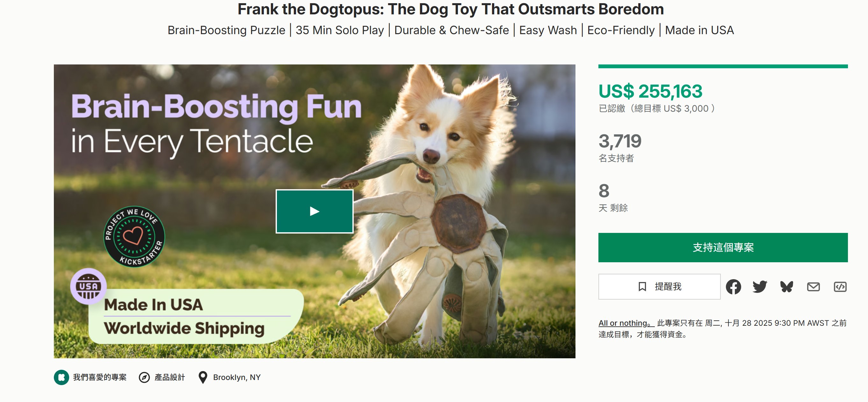868x402 pixels.
Task: Click the Kickstarter 我們喜愛的專案 badge icon
Action: pyautogui.click(x=61, y=377)
